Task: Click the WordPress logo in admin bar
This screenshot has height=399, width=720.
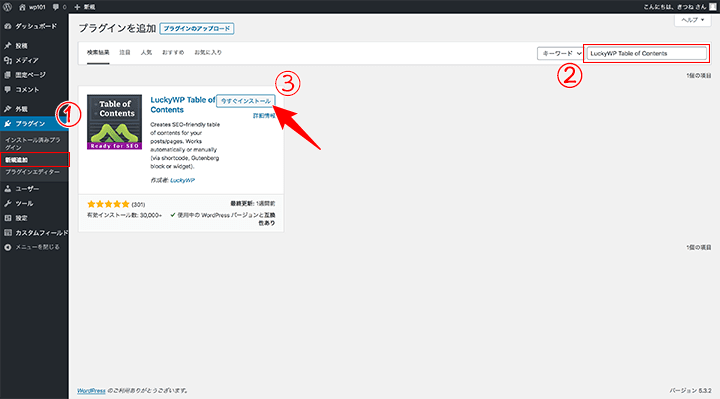Action: tap(7, 7)
